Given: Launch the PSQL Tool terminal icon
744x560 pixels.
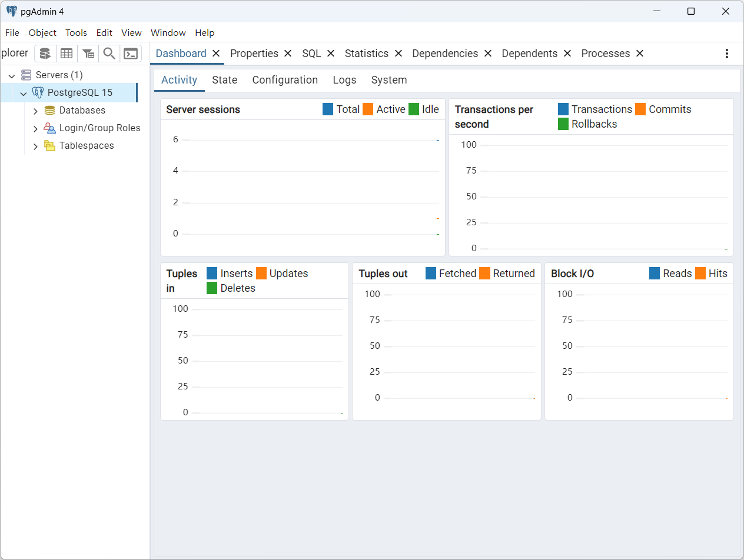Looking at the screenshot, I should coord(131,54).
